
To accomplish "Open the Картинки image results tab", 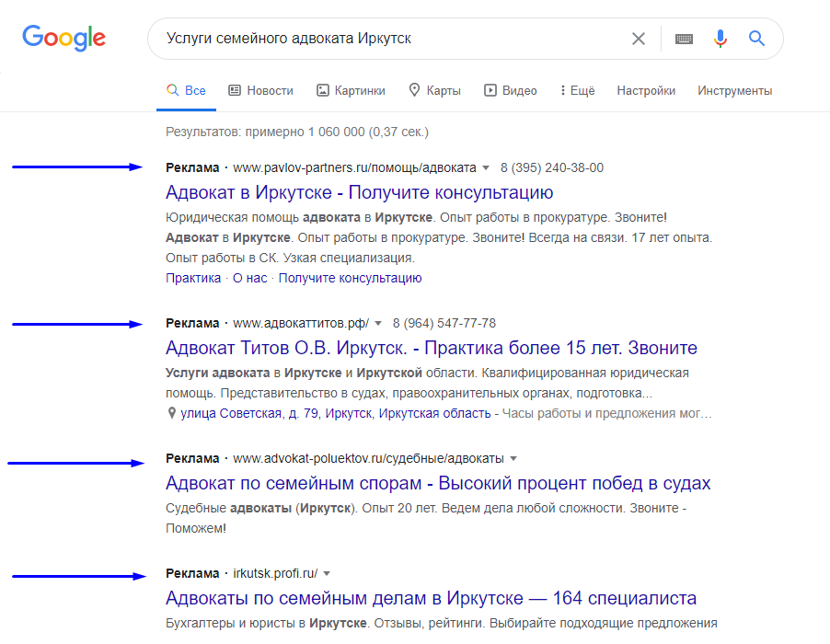I will click(x=351, y=90).
